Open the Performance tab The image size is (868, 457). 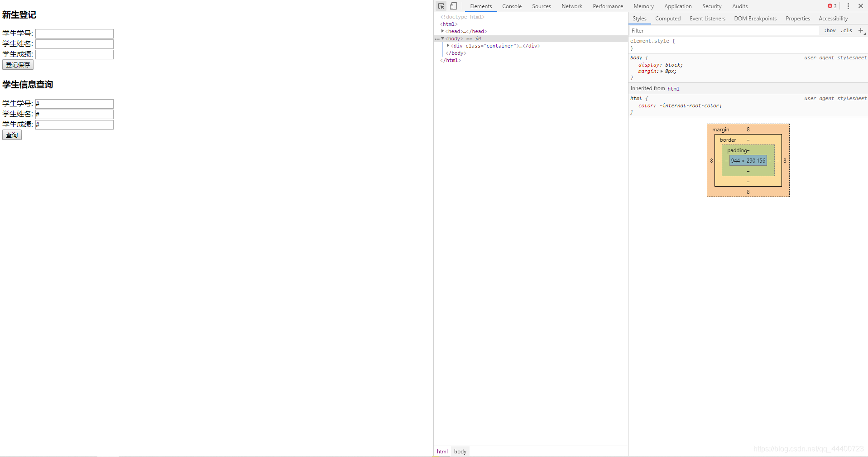pos(608,6)
